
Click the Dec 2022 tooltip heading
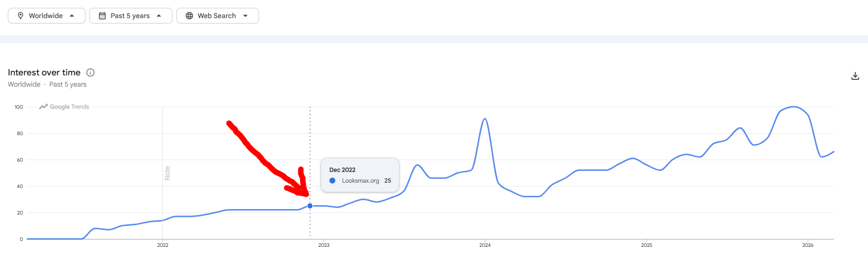[342, 170]
